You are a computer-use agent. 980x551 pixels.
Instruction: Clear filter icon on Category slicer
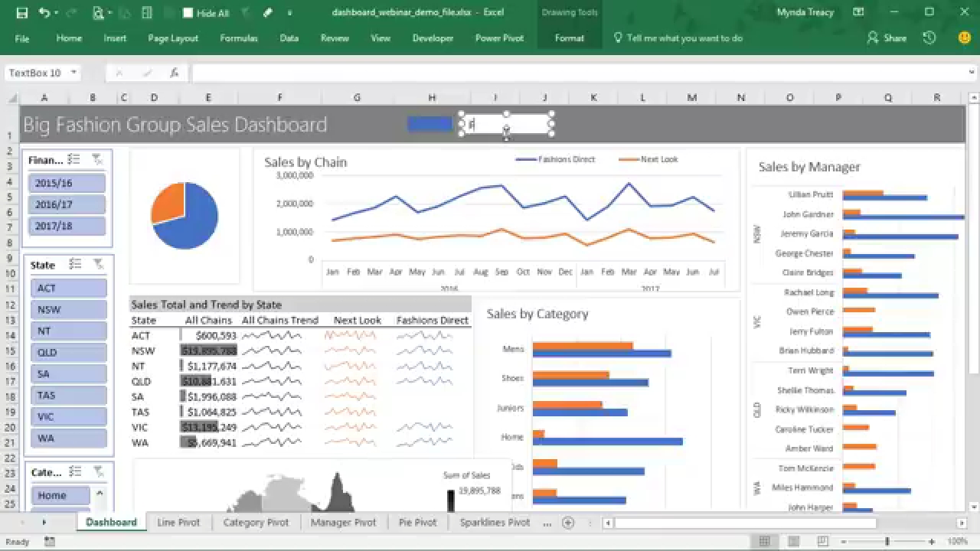(98, 471)
